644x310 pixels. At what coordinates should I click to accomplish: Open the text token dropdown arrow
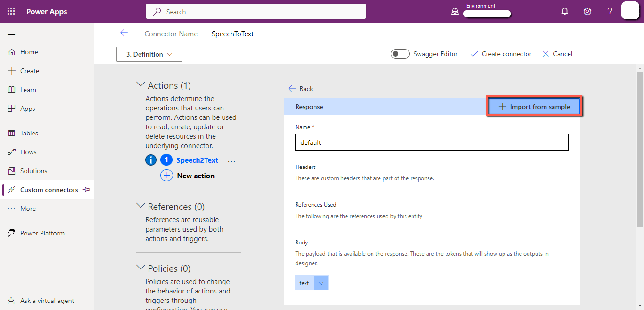click(321, 283)
